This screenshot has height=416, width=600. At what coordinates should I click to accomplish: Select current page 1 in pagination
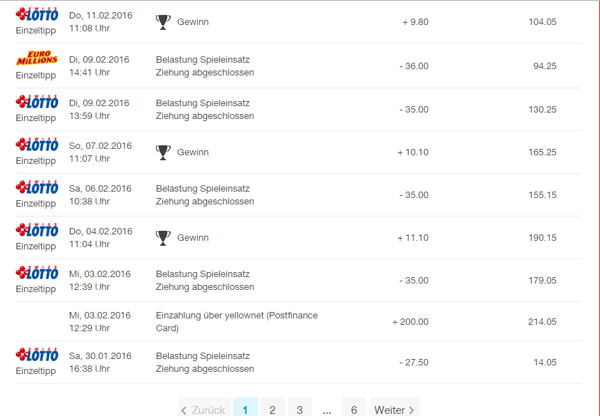pyautogui.click(x=245, y=409)
